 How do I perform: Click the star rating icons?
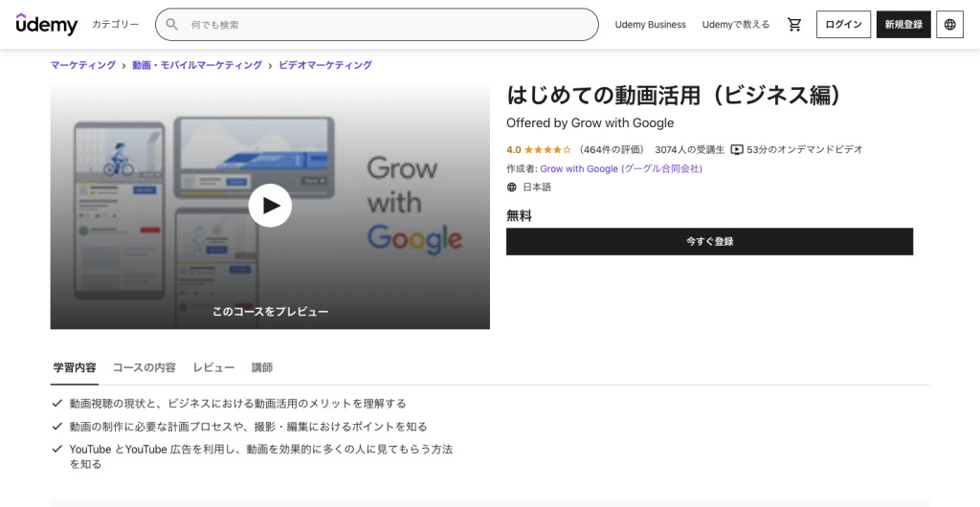(547, 150)
